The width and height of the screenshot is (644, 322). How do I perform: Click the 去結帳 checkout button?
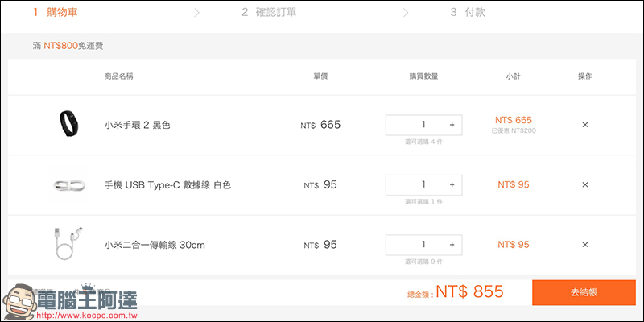pyautogui.click(x=584, y=292)
